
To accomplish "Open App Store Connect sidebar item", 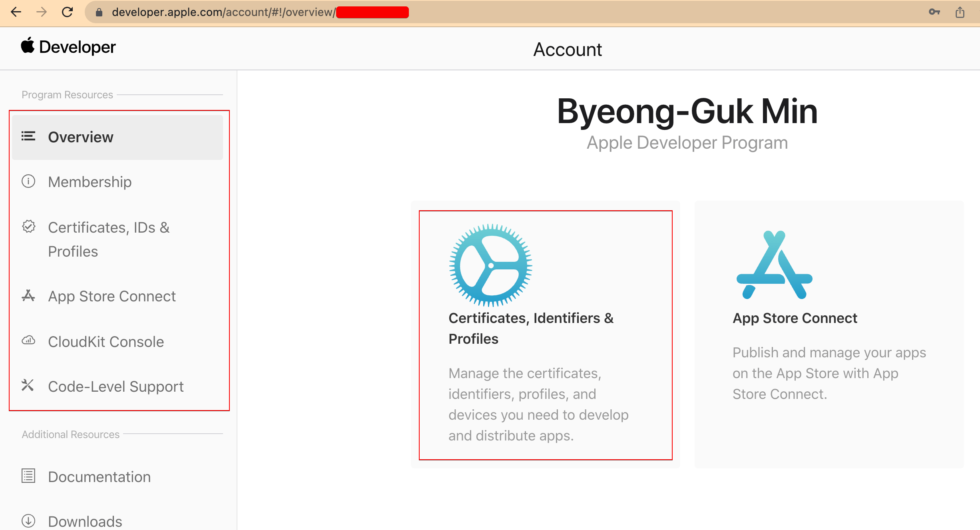I will click(x=118, y=296).
